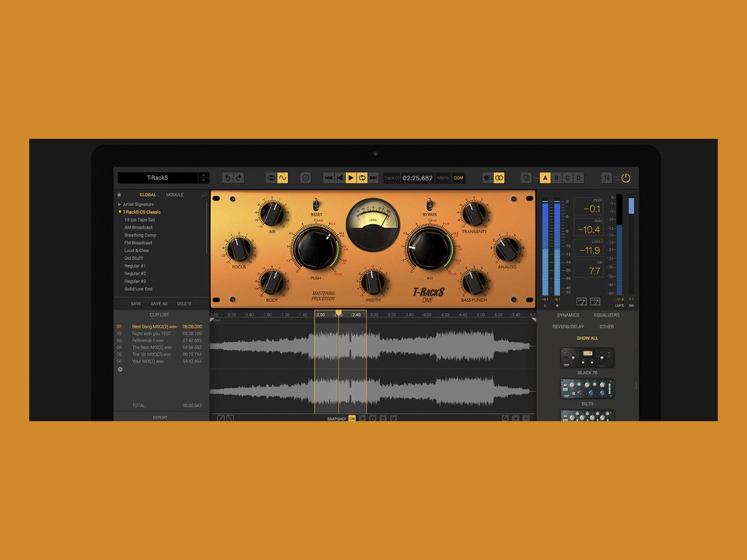Click the large PUSH knob

(x=316, y=249)
